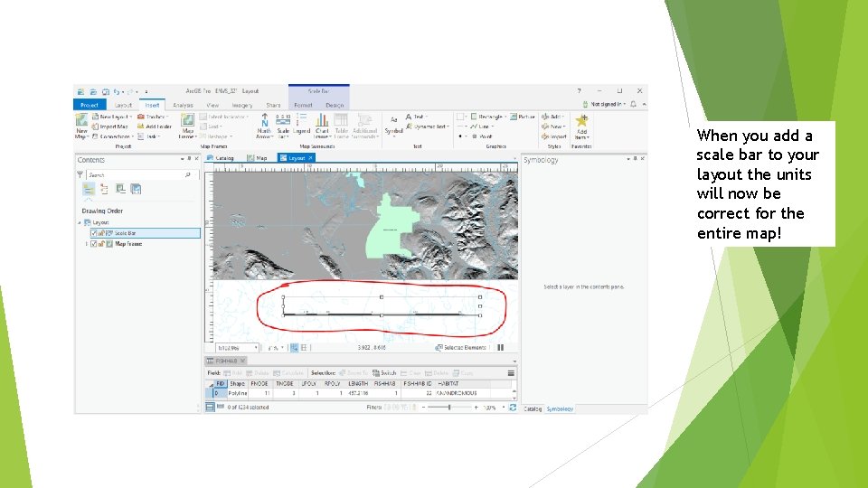
Task: Click the help question mark icon
Action: coord(579,90)
